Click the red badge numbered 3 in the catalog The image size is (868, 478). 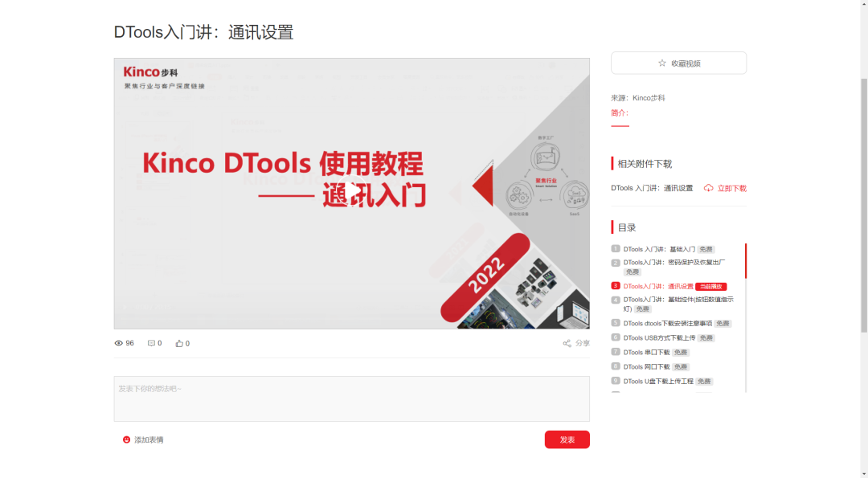tap(614, 285)
